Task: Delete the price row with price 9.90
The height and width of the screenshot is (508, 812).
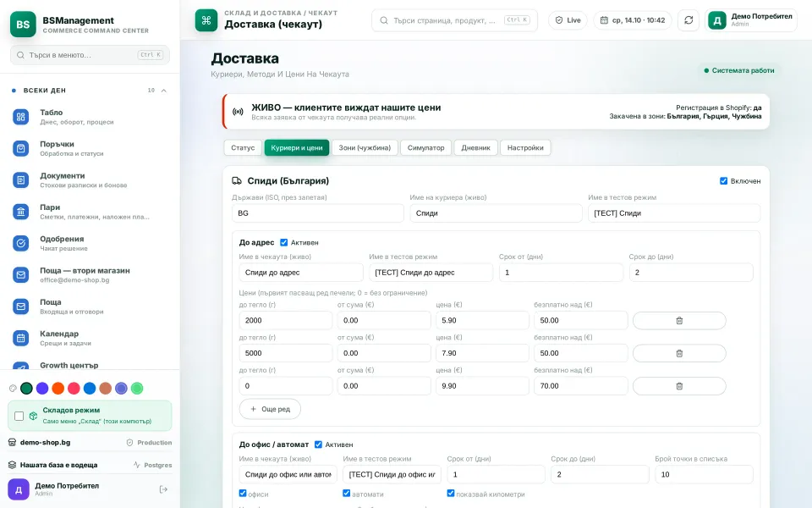Action: tap(679, 386)
